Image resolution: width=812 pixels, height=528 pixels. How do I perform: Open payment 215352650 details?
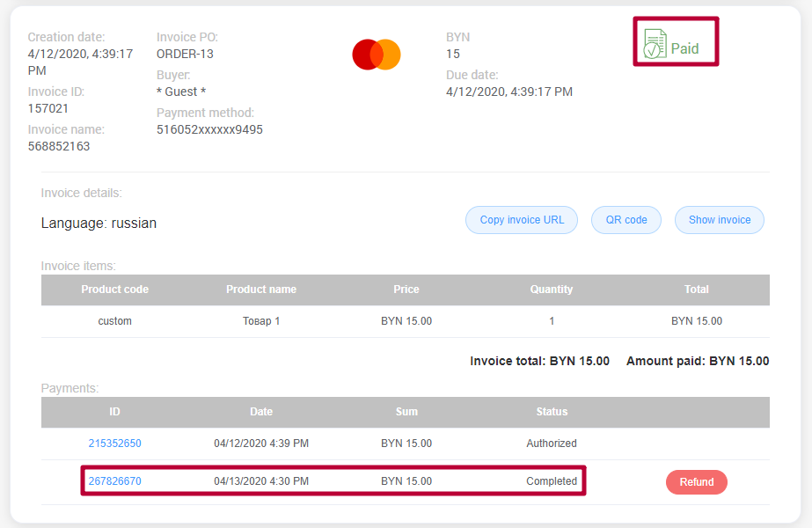coord(114,444)
